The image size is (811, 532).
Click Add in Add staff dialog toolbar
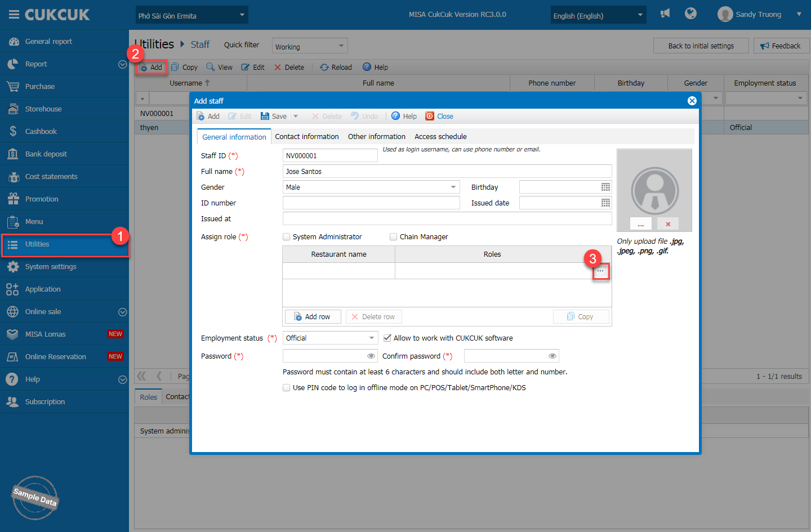[x=208, y=117]
